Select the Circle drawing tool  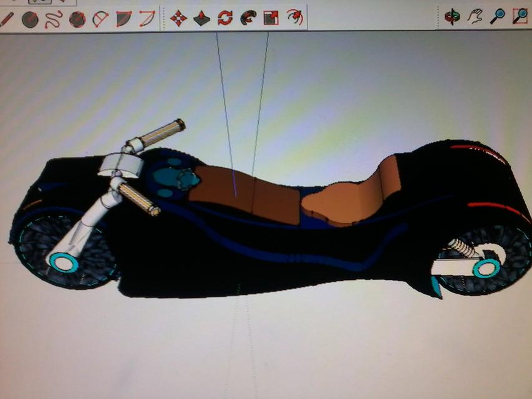tap(30, 19)
